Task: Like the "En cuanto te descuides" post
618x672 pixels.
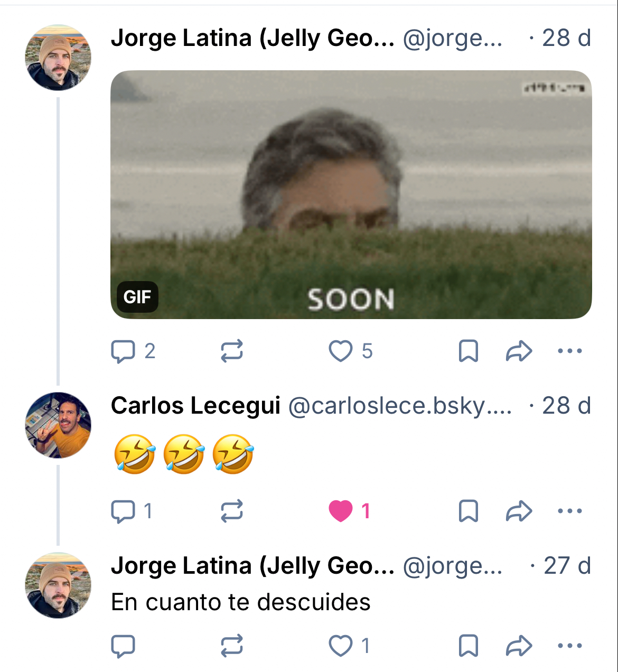Action: pyautogui.click(x=341, y=646)
